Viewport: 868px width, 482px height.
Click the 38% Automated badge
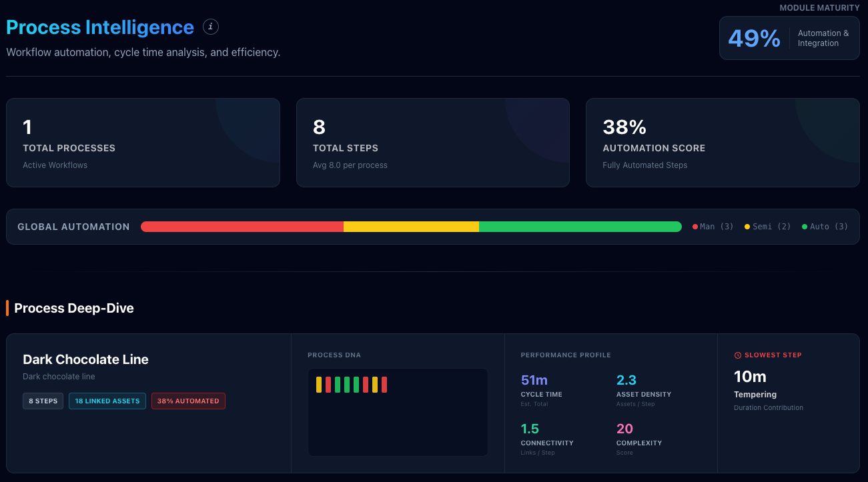click(188, 401)
